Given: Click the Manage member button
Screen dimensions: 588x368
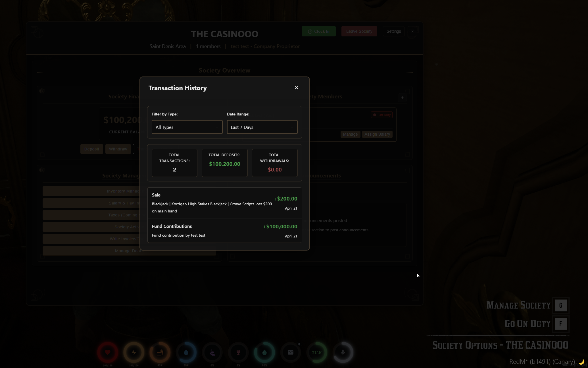Looking at the screenshot, I should tap(350, 134).
